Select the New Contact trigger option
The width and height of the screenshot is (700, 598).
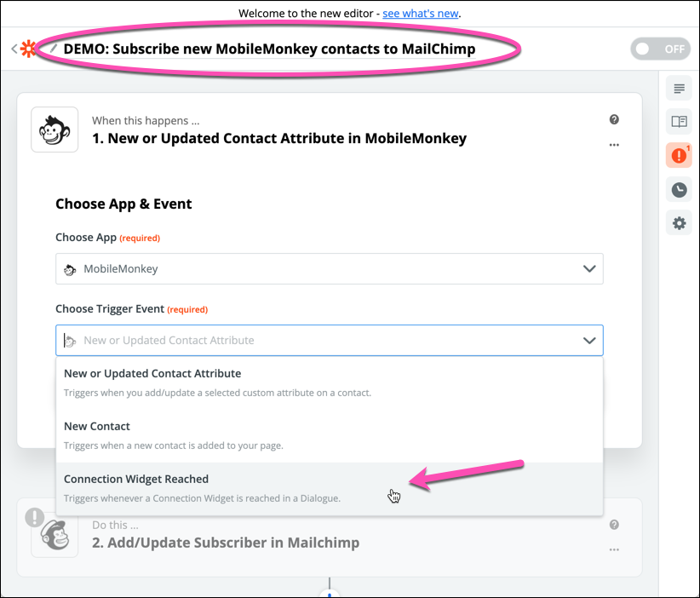(329, 436)
